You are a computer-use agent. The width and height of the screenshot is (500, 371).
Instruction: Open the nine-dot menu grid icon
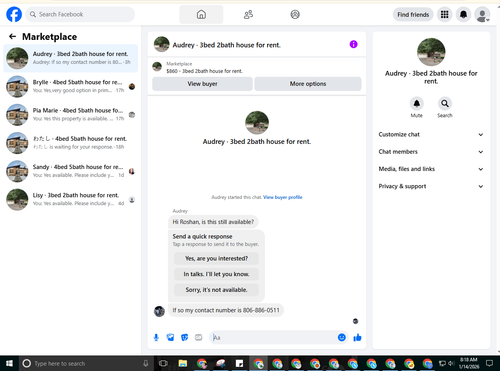coord(445,14)
